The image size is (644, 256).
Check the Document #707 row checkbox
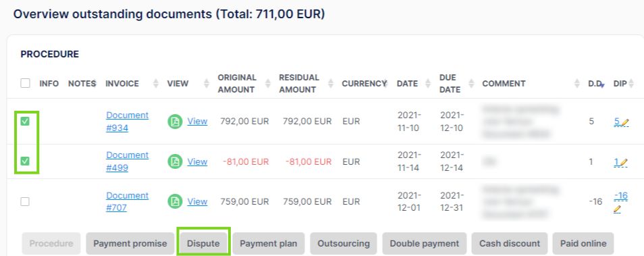(25, 201)
